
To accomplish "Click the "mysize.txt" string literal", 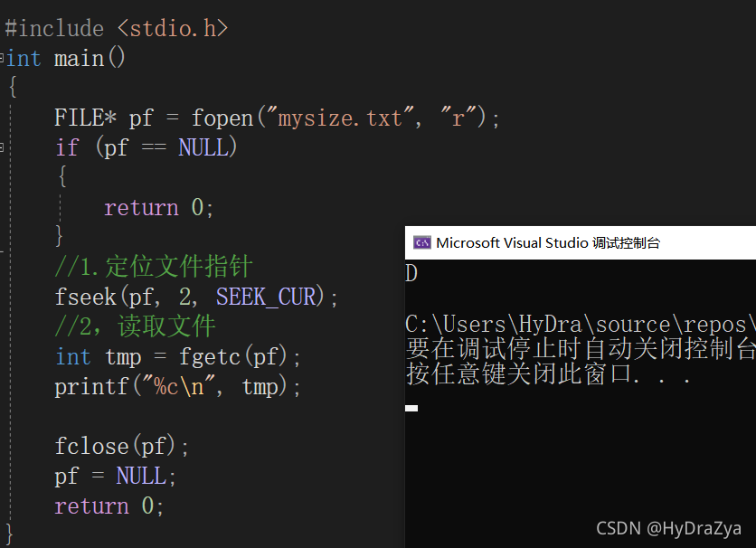I will coord(340,118).
